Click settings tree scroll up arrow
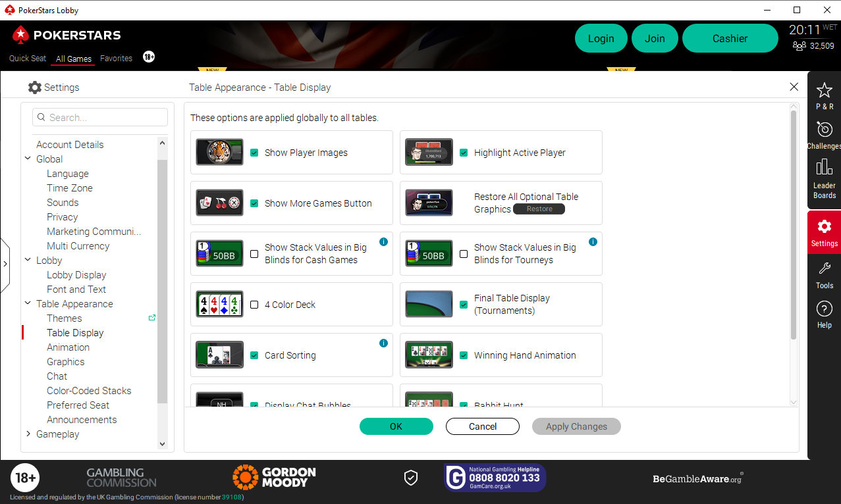Image resolution: width=841 pixels, height=504 pixels. pyautogui.click(x=163, y=142)
